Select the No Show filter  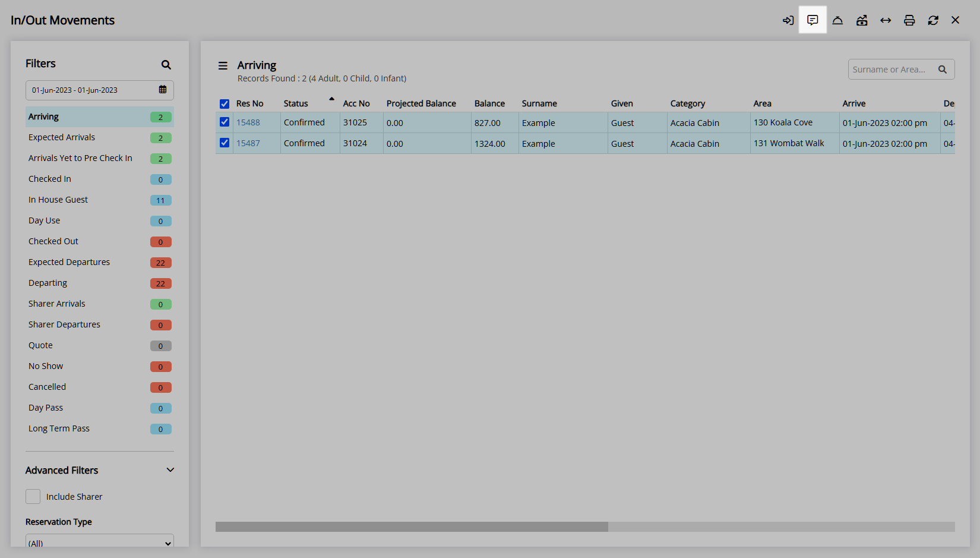(x=100, y=366)
